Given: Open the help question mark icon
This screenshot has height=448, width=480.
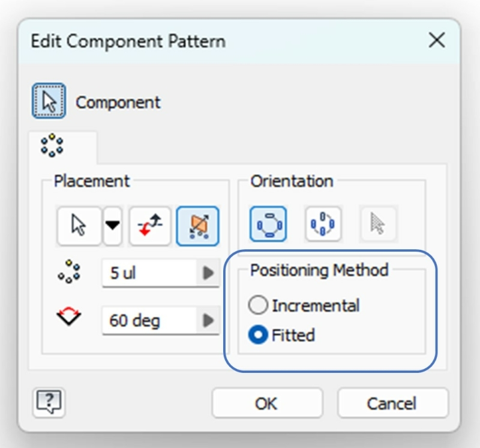Looking at the screenshot, I should (49, 402).
